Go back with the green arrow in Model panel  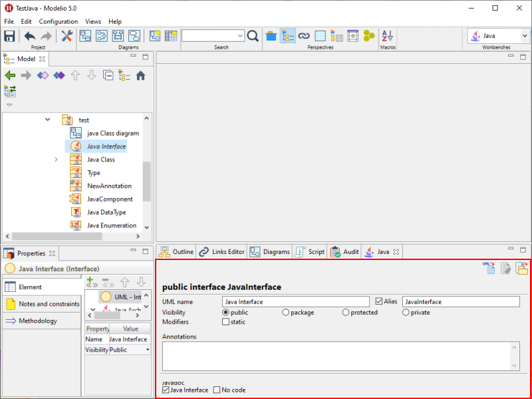(x=10, y=75)
